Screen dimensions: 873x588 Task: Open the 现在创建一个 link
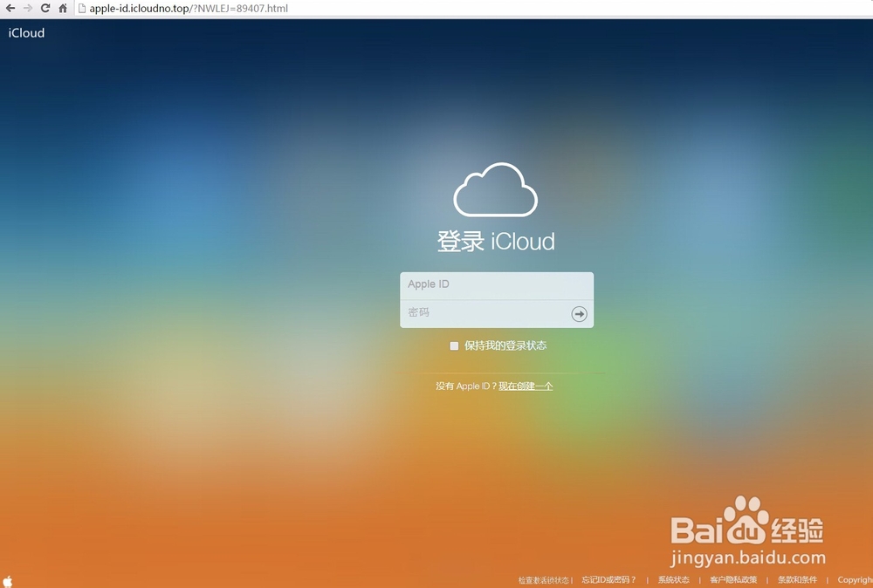(526, 386)
